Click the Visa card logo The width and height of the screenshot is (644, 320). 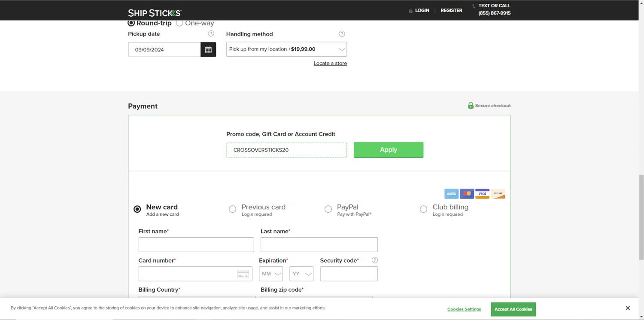483,194
